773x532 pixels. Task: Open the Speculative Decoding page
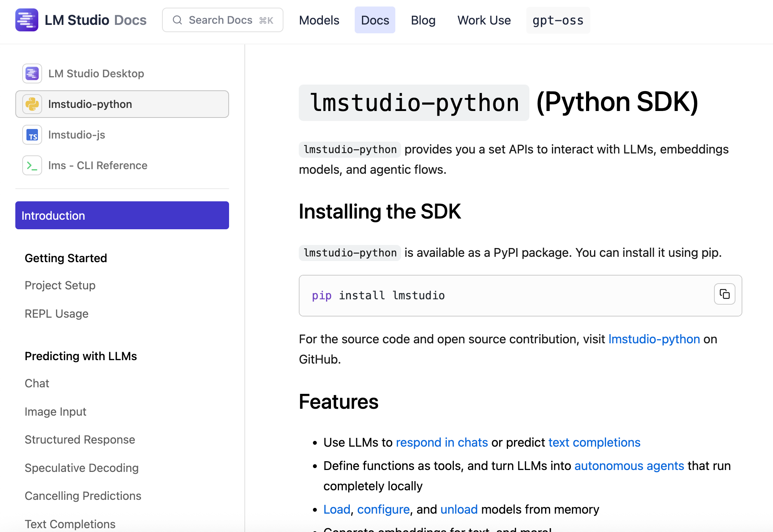[x=82, y=468]
